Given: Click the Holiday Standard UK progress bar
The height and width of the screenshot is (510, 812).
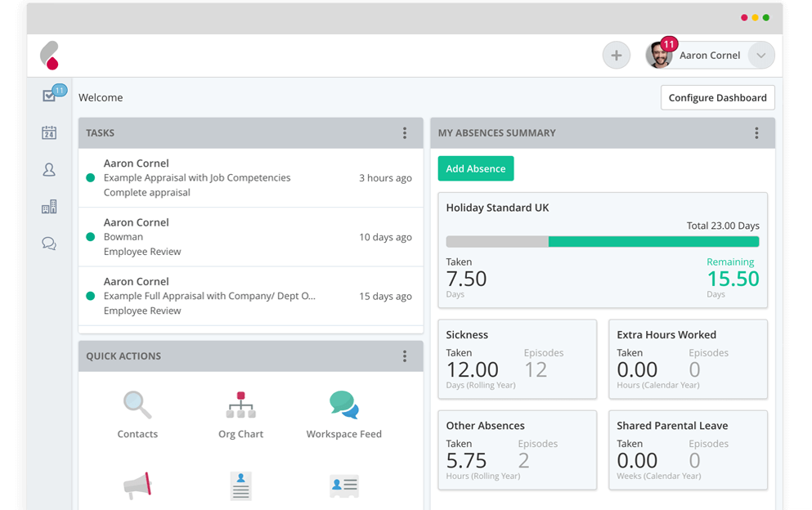Looking at the screenshot, I should 603,241.
